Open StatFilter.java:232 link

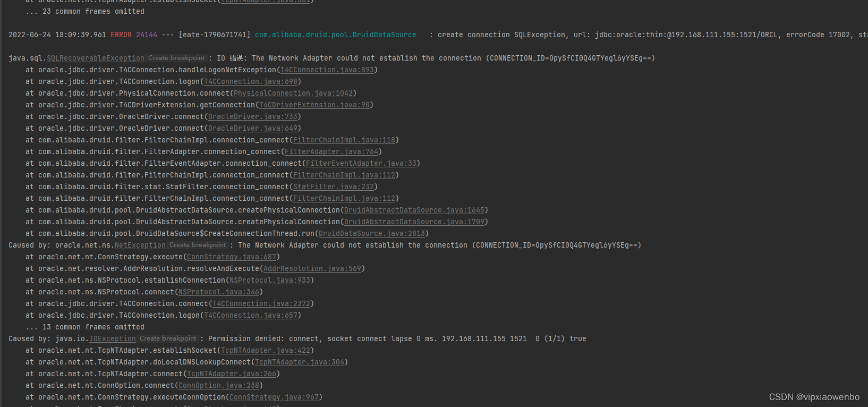[x=334, y=187]
